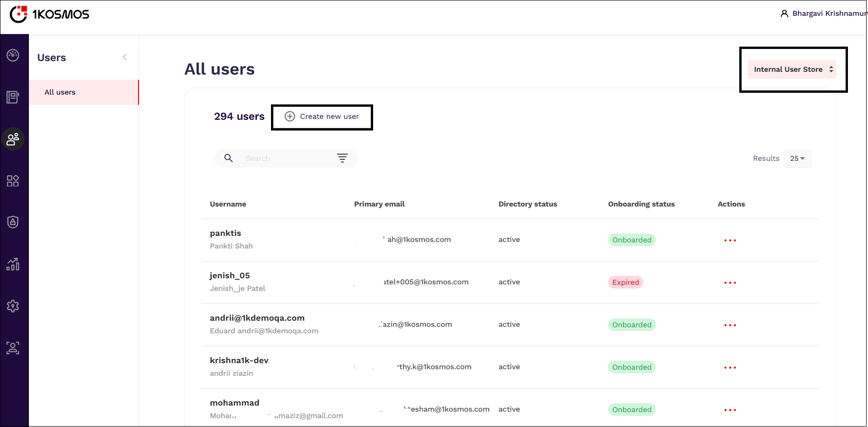Select the Users icon in sidebar
The width and height of the screenshot is (868, 427).
click(13, 139)
